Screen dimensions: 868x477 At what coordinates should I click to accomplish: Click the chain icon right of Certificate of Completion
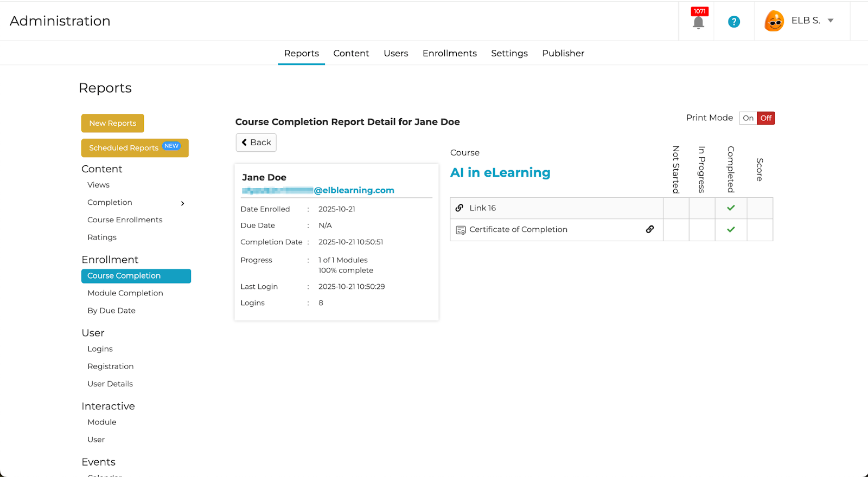(649, 229)
